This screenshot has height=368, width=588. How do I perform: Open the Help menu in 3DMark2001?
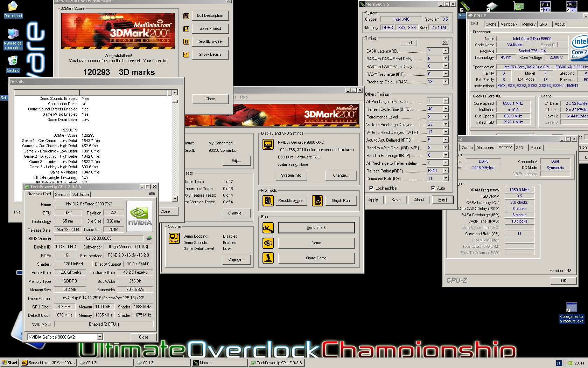coord(244,97)
